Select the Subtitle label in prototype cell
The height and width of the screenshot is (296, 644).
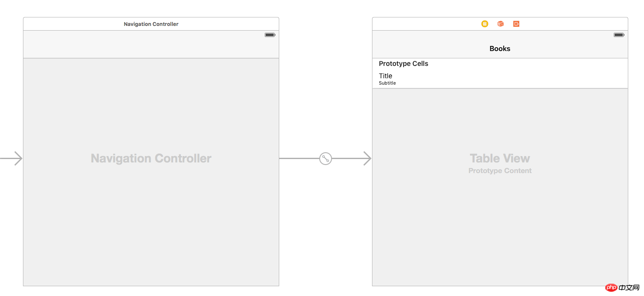click(x=387, y=83)
